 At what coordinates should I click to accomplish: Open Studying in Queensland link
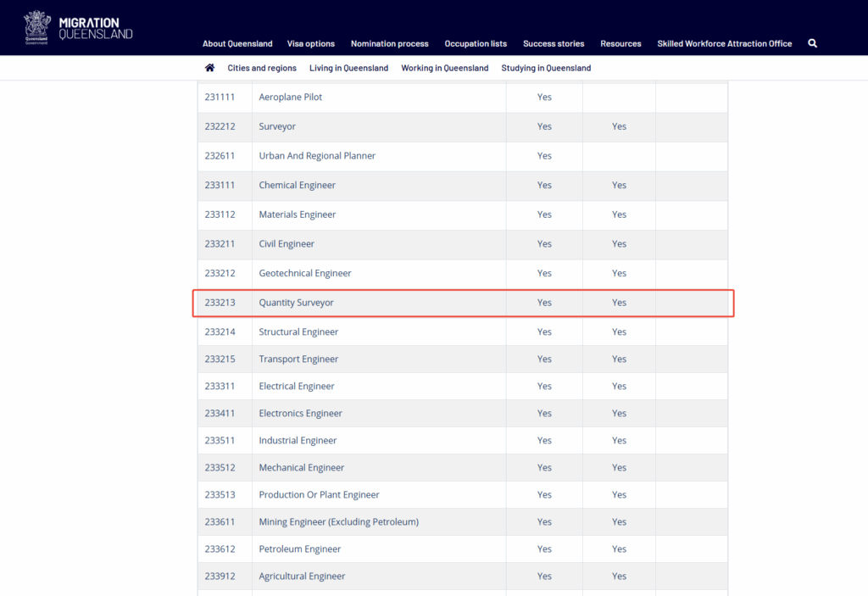[x=546, y=68]
